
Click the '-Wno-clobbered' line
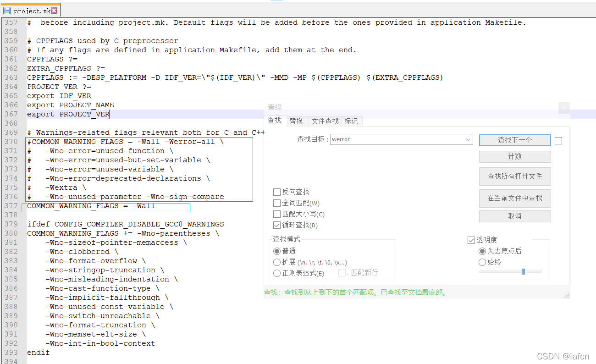[82, 252]
